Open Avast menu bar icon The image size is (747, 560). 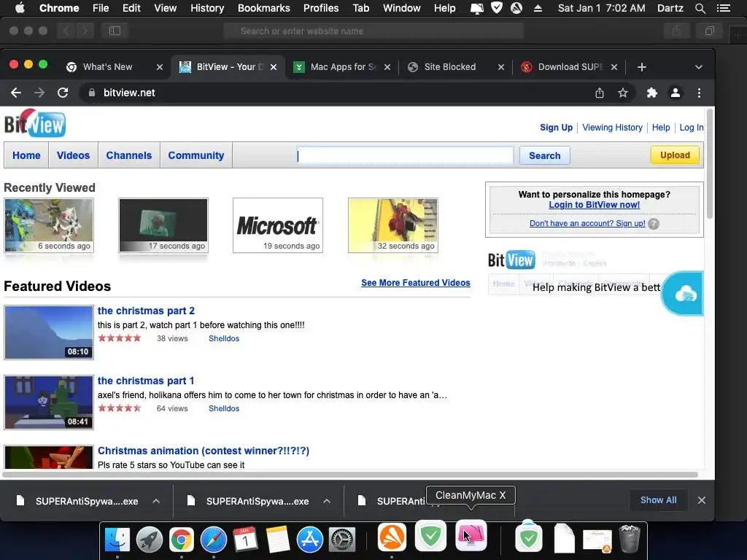[516, 8]
